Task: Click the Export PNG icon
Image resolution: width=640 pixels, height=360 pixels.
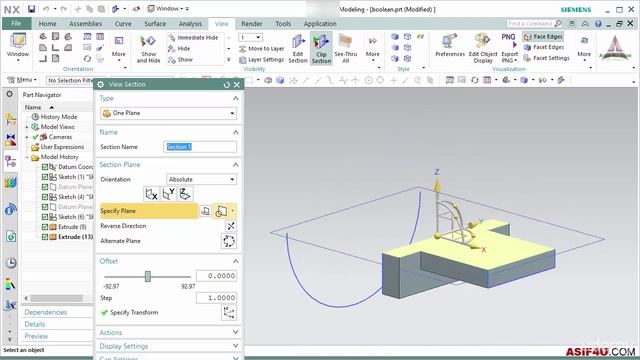Action: (509, 42)
